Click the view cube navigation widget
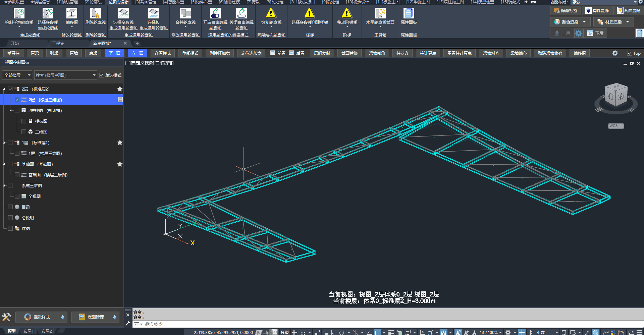The height and width of the screenshot is (335, 644). (615, 96)
